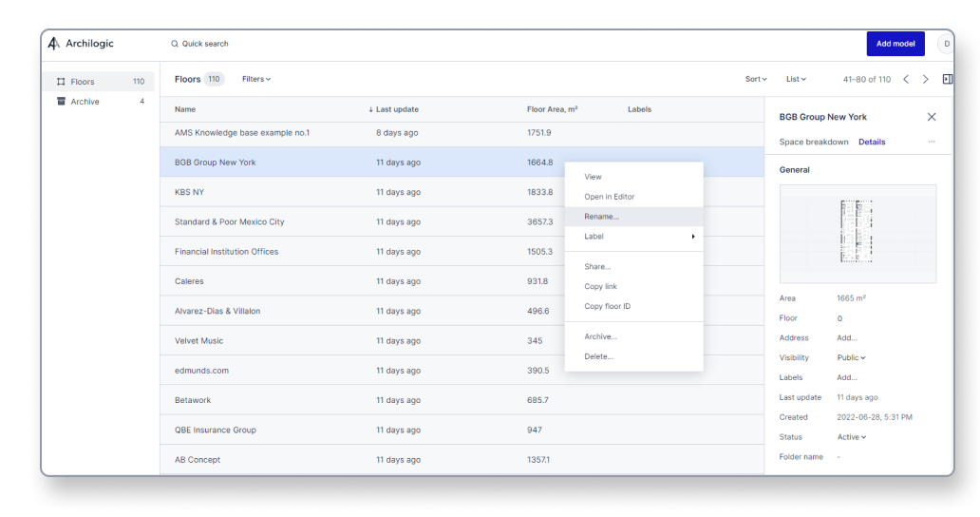The image size is (980, 517).
Task: Click the Add model button
Action: tap(895, 44)
